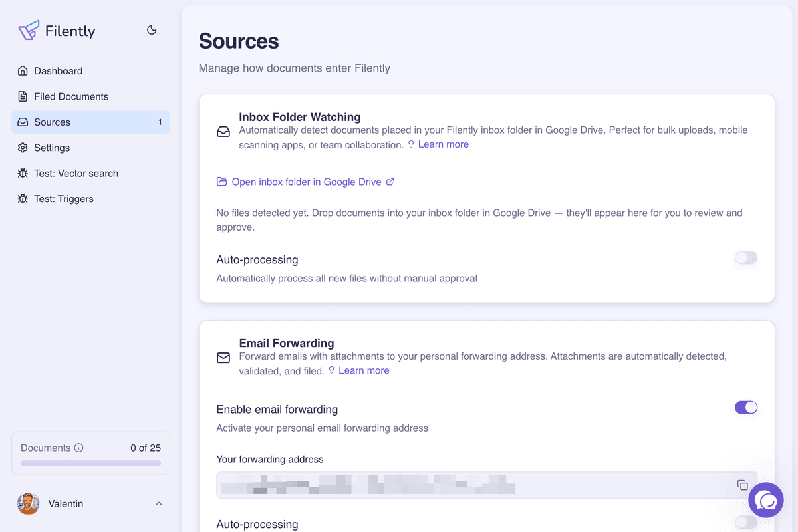Click the forwarding address field
798x532 pixels.
click(x=465, y=485)
